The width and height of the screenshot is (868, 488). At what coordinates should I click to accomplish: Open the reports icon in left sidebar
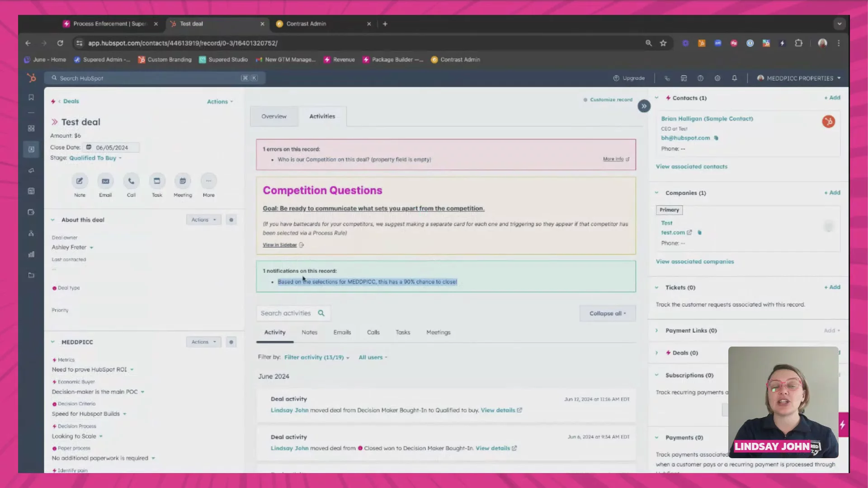click(31, 254)
